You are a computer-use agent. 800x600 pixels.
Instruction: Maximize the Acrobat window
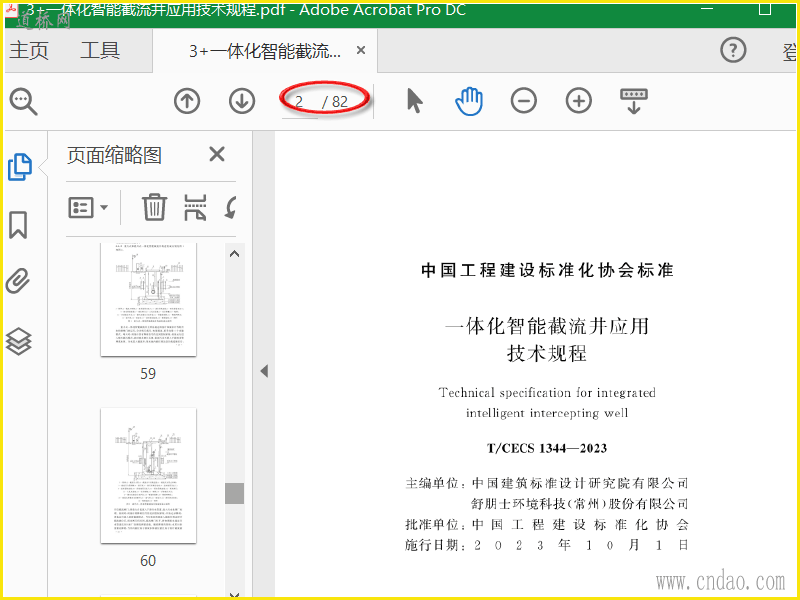pyautogui.click(x=764, y=9)
